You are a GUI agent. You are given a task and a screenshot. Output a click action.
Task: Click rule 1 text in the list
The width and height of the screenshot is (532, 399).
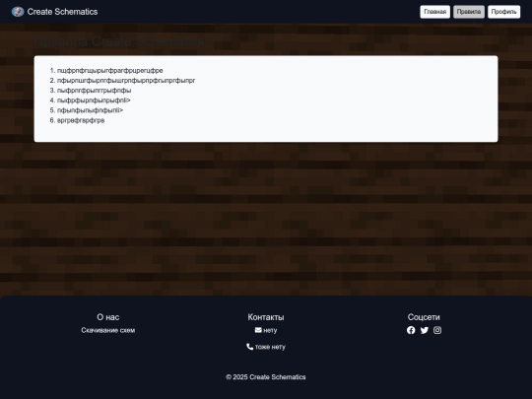(110, 71)
